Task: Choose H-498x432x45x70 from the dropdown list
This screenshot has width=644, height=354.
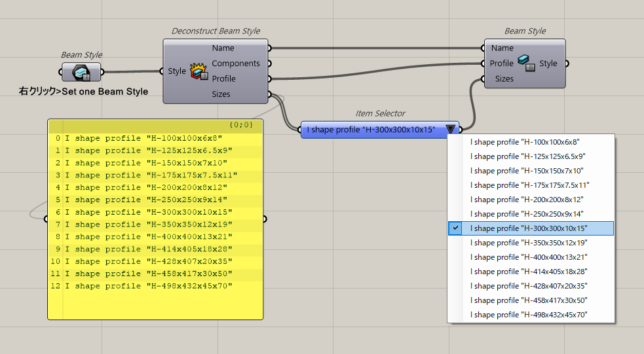Action: (530, 315)
